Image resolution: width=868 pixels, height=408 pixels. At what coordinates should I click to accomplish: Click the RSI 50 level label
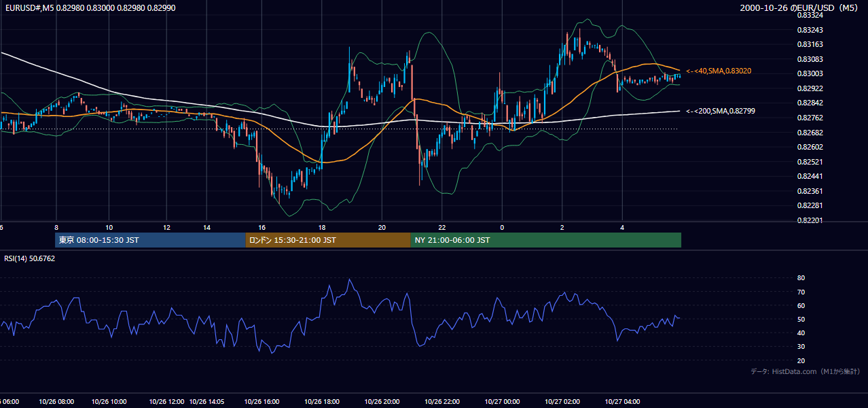click(x=801, y=319)
